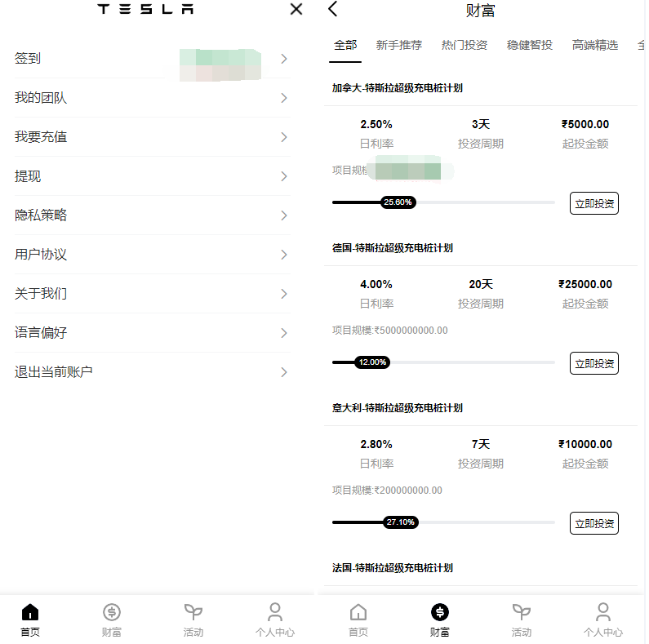Click the 2.50% daily rate
Viewport: 649px width, 644px height.
click(376, 124)
